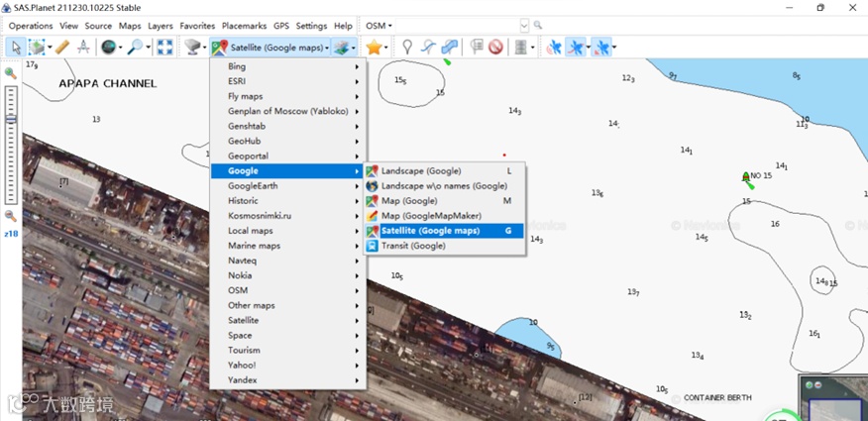The height and width of the screenshot is (421, 868).
Task: Expand the ESRI maps submenu
Action: click(x=288, y=81)
